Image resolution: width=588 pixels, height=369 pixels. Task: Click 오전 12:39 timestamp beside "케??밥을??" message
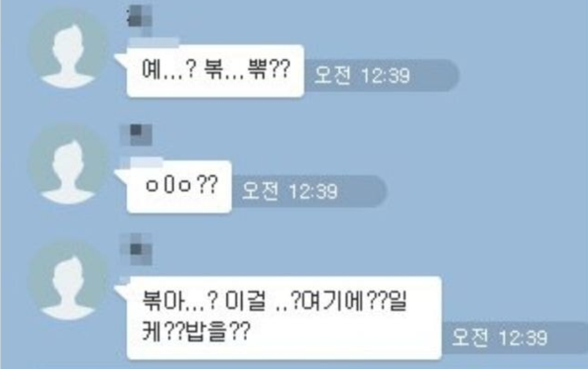click(499, 338)
